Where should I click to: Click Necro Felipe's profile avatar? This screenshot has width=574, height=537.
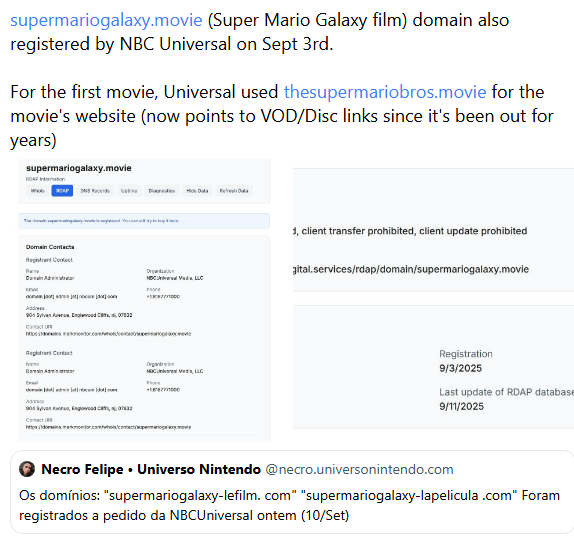coord(27,469)
